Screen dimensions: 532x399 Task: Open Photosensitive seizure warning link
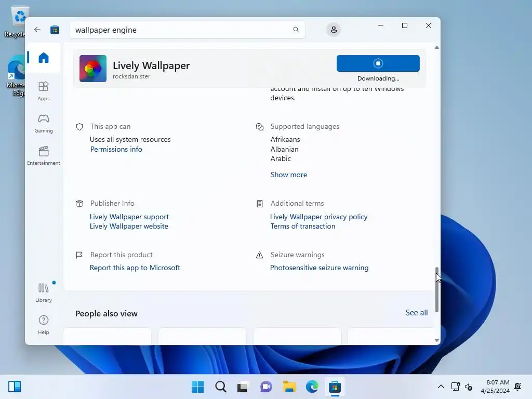click(320, 268)
